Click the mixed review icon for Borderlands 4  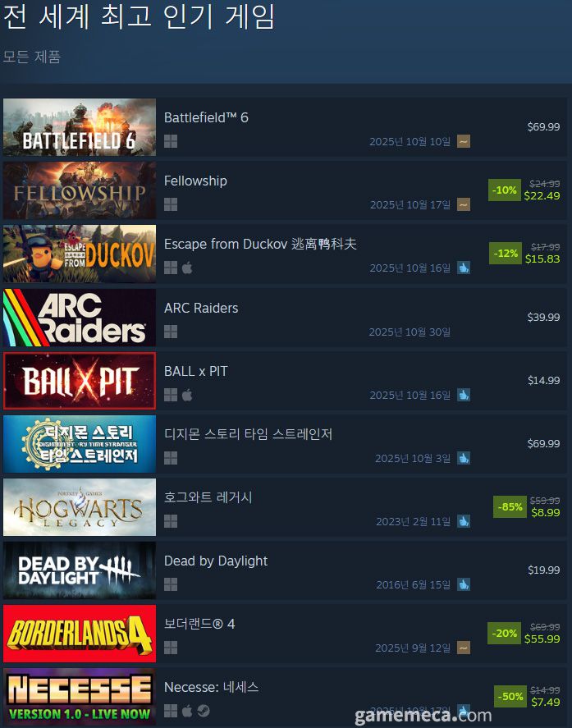(464, 648)
